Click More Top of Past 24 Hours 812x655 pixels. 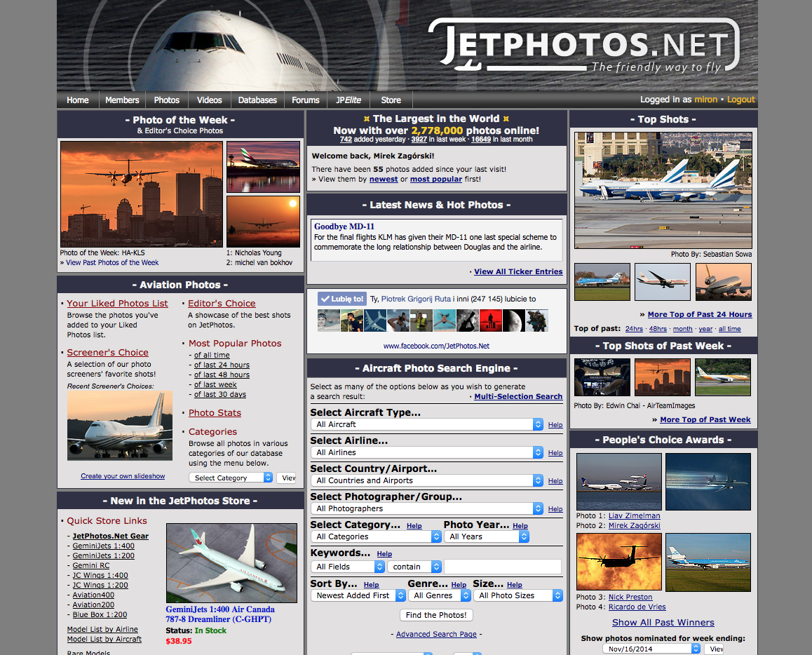tap(700, 314)
